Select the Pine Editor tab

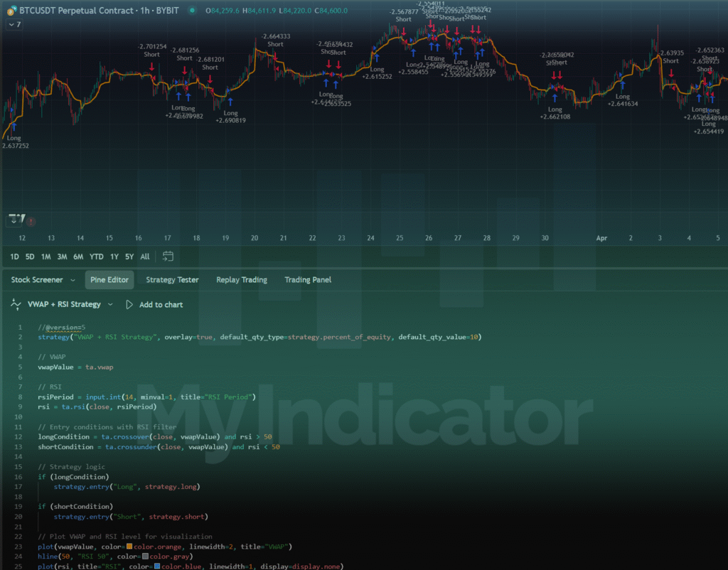(x=109, y=279)
